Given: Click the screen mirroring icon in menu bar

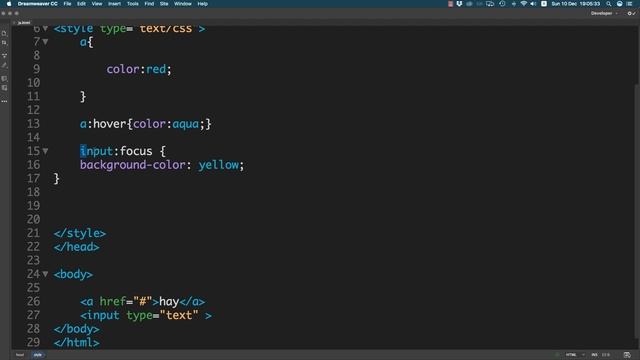Looking at the screenshot, I should coord(490,4).
